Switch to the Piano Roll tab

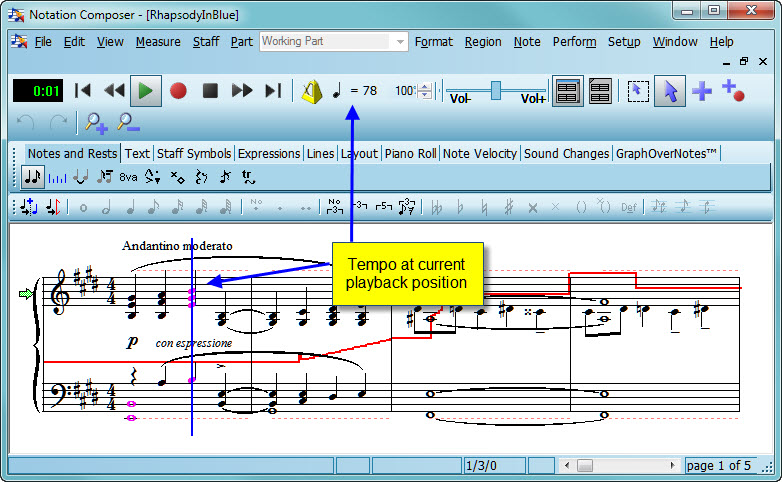[410, 153]
